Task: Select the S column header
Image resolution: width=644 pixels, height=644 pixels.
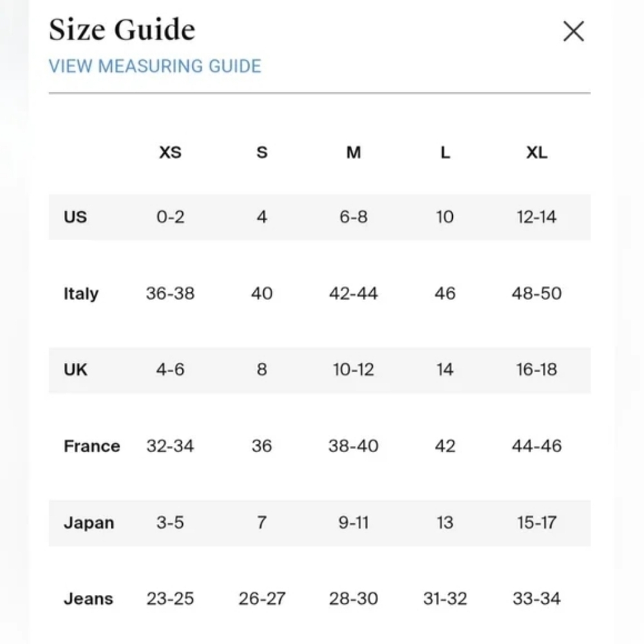Action: (x=262, y=153)
